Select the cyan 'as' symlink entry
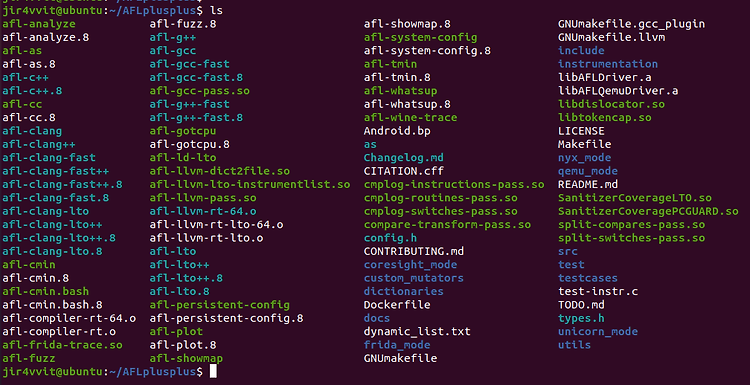The width and height of the screenshot is (750, 385). [370, 144]
